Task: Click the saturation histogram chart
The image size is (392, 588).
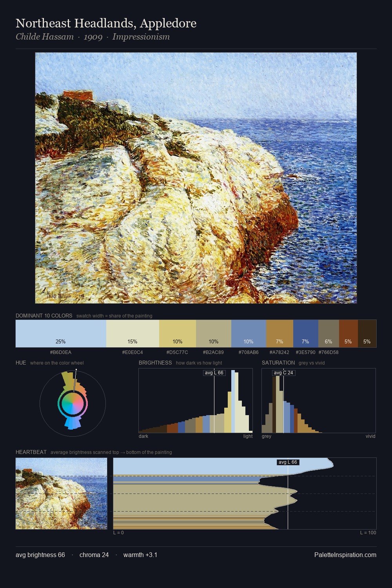Action: (x=319, y=401)
